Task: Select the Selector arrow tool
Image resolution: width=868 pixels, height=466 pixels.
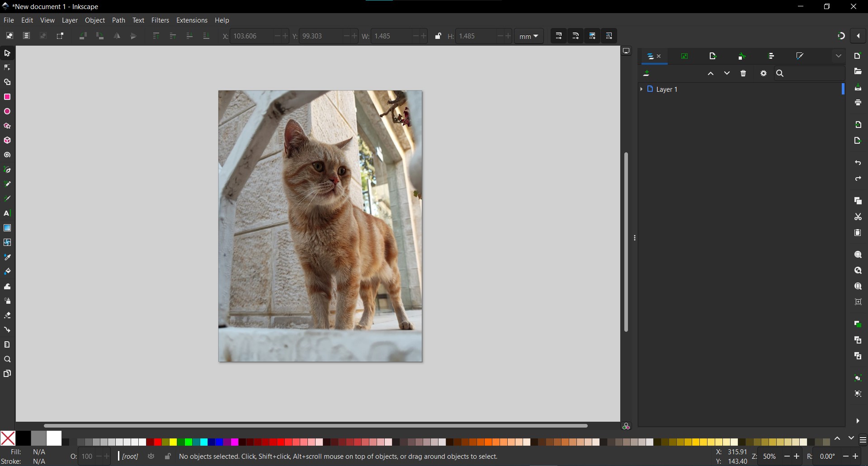Action: click(x=7, y=53)
